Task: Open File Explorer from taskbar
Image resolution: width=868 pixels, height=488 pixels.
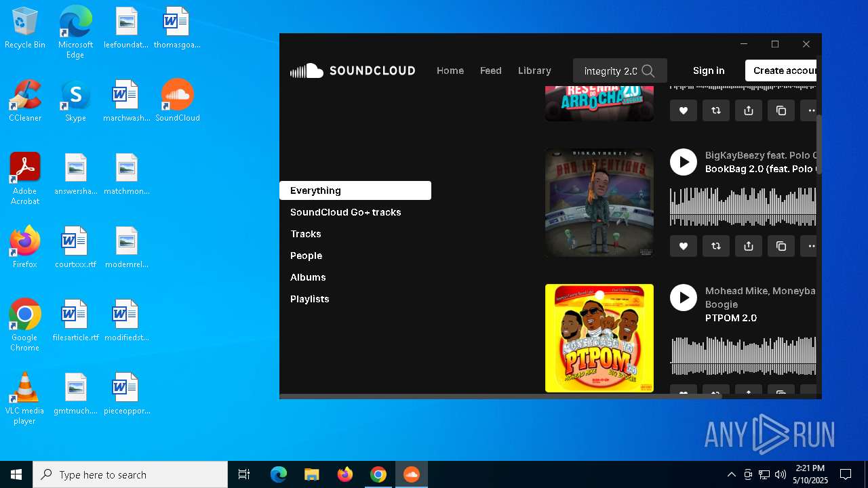Action: (x=311, y=474)
